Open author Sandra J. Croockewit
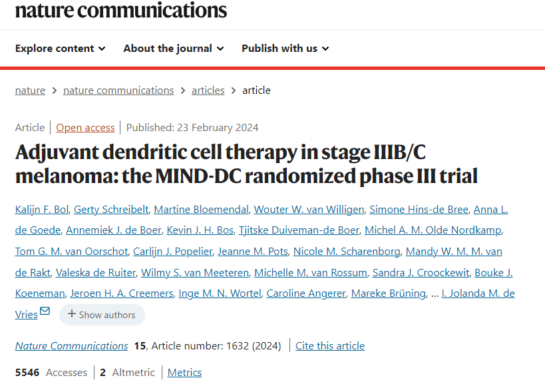545x392 pixels. pyautogui.click(x=421, y=273)
